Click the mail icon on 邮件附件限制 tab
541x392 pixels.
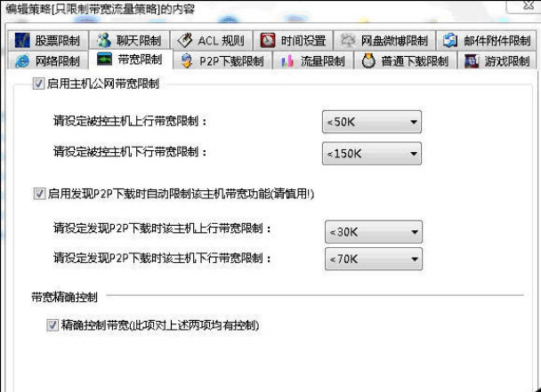click(450, 40)
